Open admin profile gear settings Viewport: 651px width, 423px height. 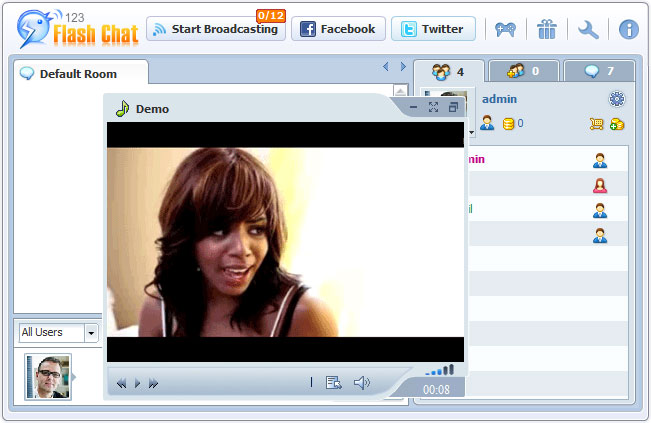pyautogui.click(x=616, y=99)
